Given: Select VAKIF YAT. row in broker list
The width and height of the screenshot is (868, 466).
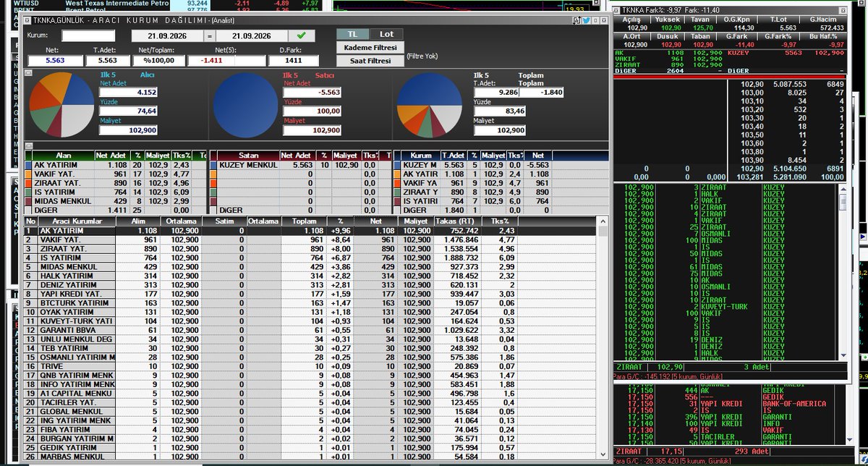Looking at the screenshot, I should coord(311,240).
